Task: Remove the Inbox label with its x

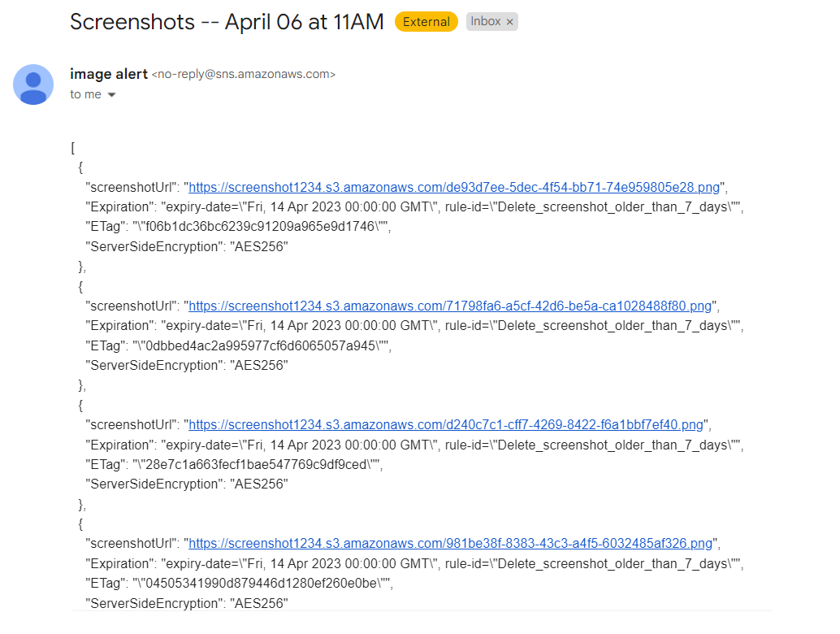Action: click(510, 22)
